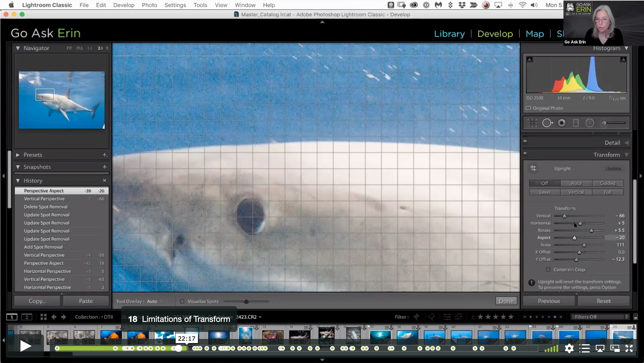Set Upright mode to Vertical

tap(576, 192)
